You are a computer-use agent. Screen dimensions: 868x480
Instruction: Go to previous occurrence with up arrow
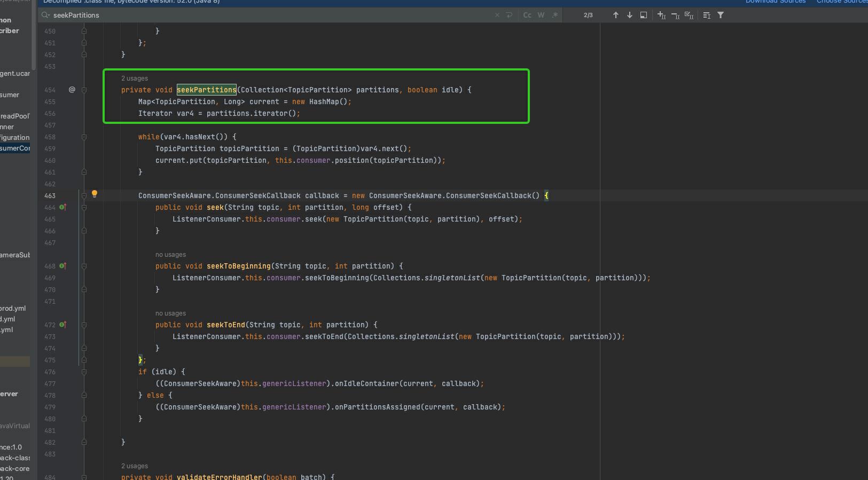(615, 15)
